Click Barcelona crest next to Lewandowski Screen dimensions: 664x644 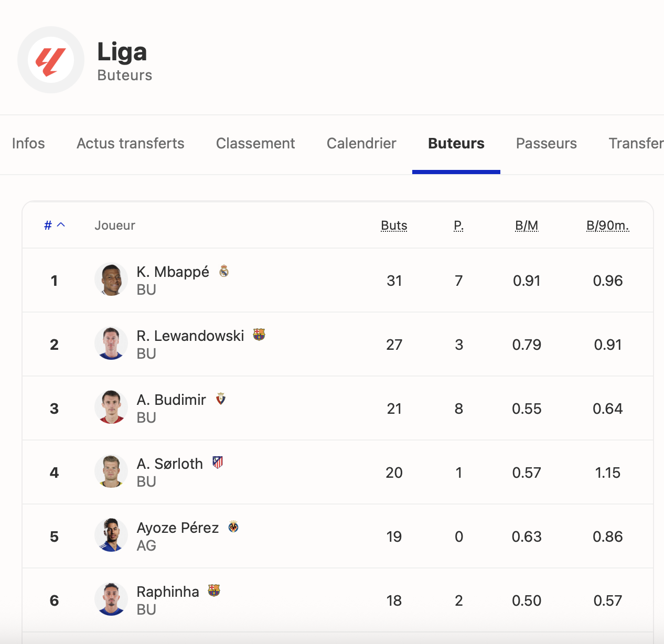pos(259,335)
